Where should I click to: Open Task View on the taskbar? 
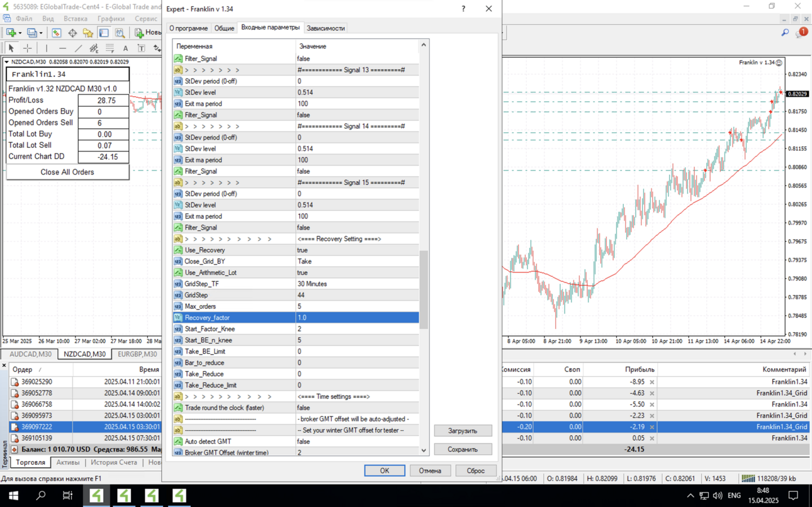click(68, 496)
